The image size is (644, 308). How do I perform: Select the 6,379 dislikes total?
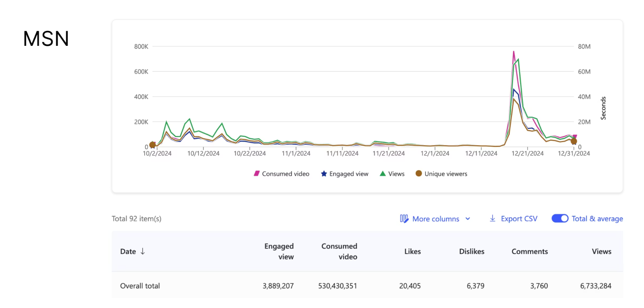pos(476,286)
